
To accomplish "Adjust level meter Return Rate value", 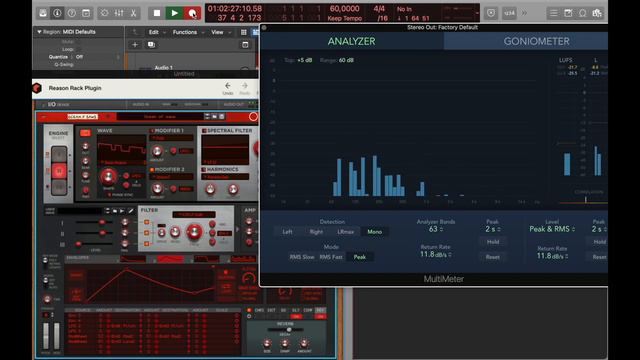I will 552,256.
